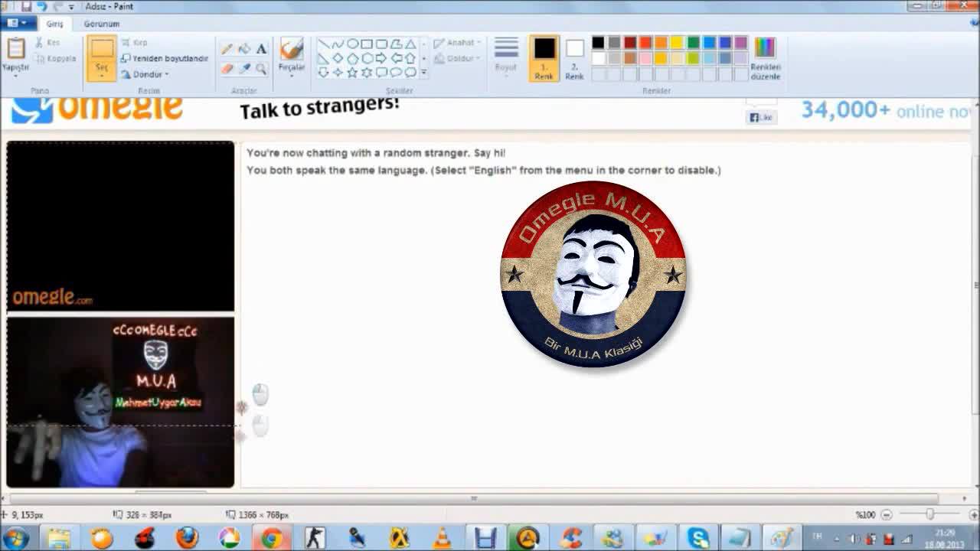980x551 pixels.
Task: Click the zoom in plus button
Action: point(973,515)
